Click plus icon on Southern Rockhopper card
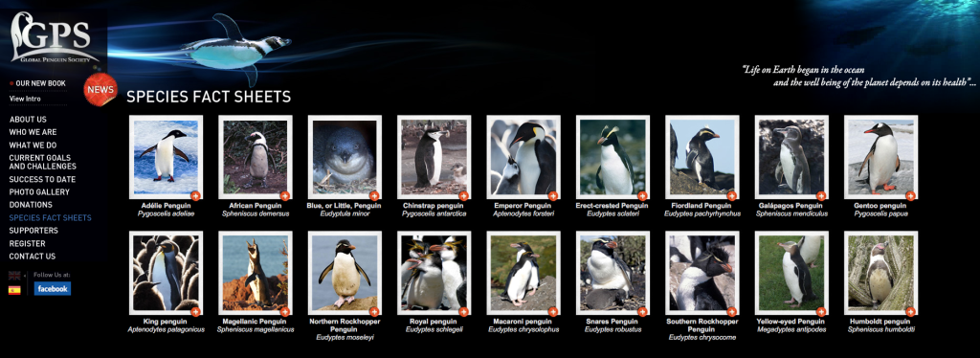This screenshot has width=980, height=358. pyautogui.click(x=731, y=311)
